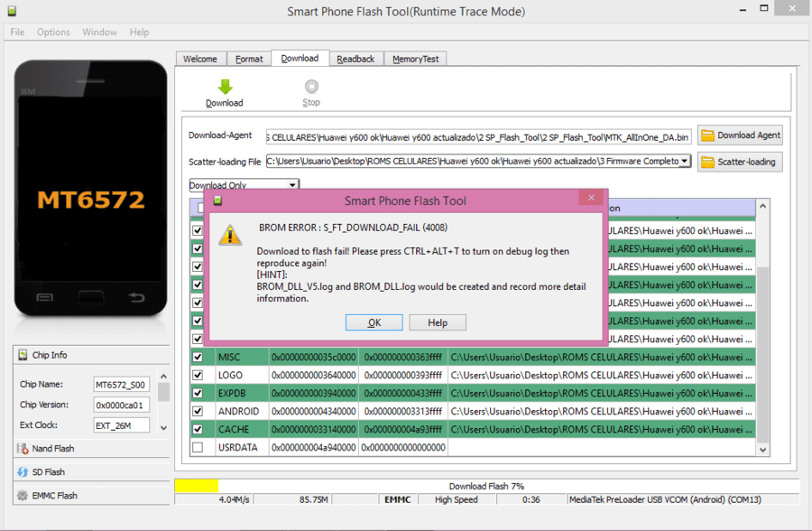Click partition list scroll up arrow
Screen dimensions: 812x531
click(x=762, y=206)
